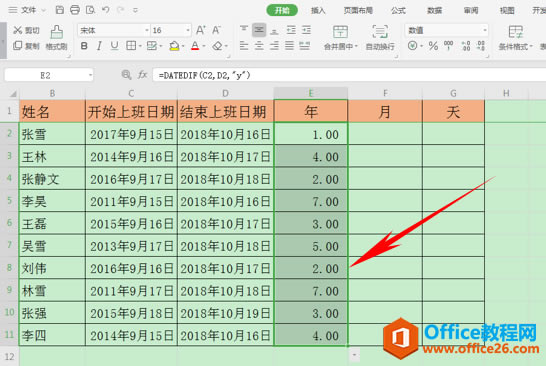The image size is (546, 366).
Task: Align text right
Action: click(274, 46)
